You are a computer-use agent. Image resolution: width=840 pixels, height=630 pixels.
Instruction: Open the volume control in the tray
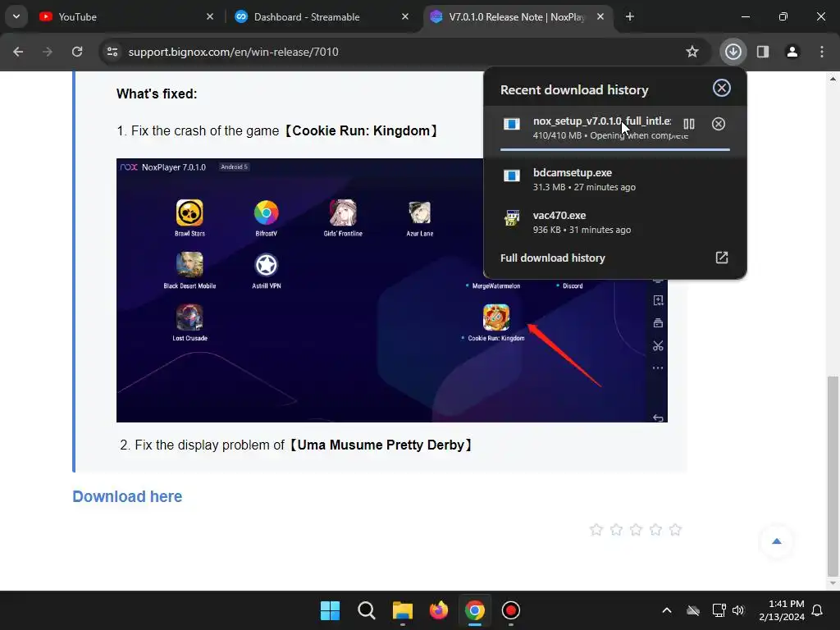pos(738,610)
